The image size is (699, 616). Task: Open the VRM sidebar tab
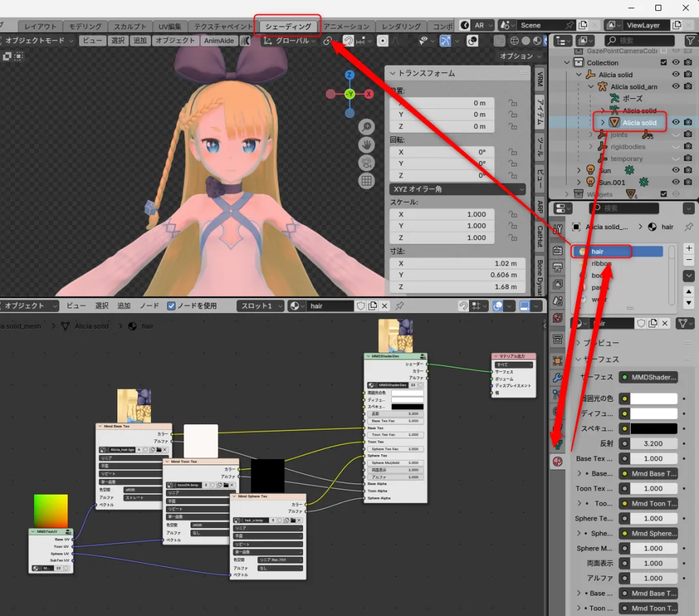(x=540, y=79)
